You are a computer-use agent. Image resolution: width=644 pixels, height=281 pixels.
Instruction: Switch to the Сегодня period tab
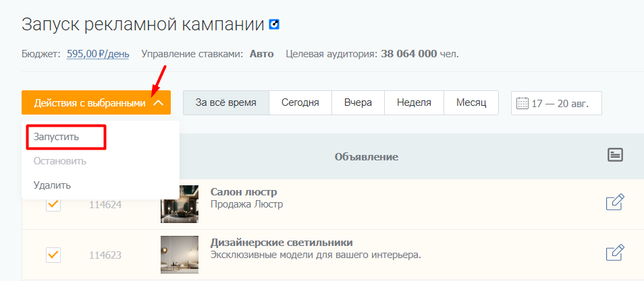coord(300,103)
